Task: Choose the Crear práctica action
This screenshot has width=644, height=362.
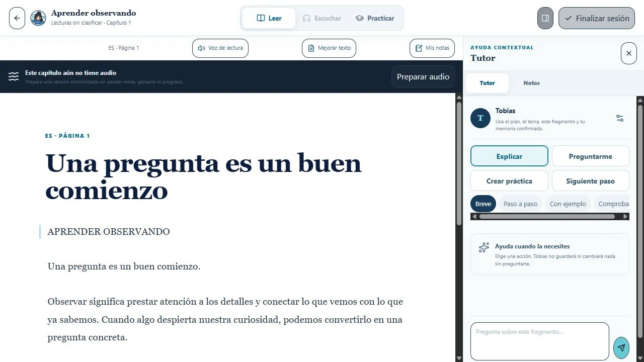Action: [x=509, y=181]
